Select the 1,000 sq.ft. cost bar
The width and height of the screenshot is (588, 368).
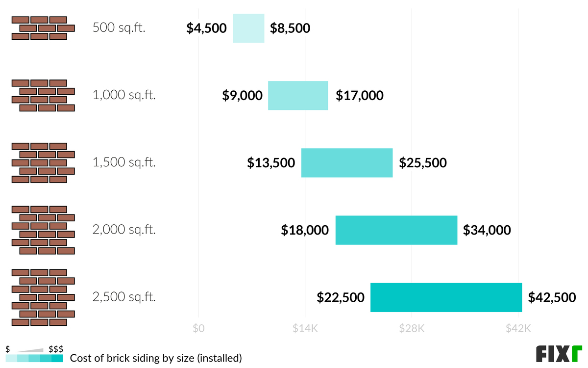(x=298, y=95)
